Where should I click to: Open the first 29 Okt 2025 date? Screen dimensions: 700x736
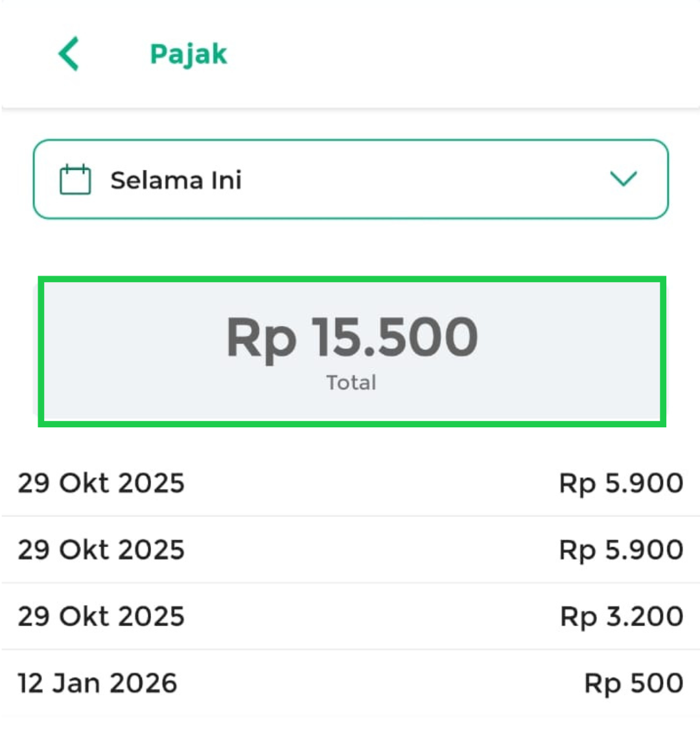tap(101, 484)
